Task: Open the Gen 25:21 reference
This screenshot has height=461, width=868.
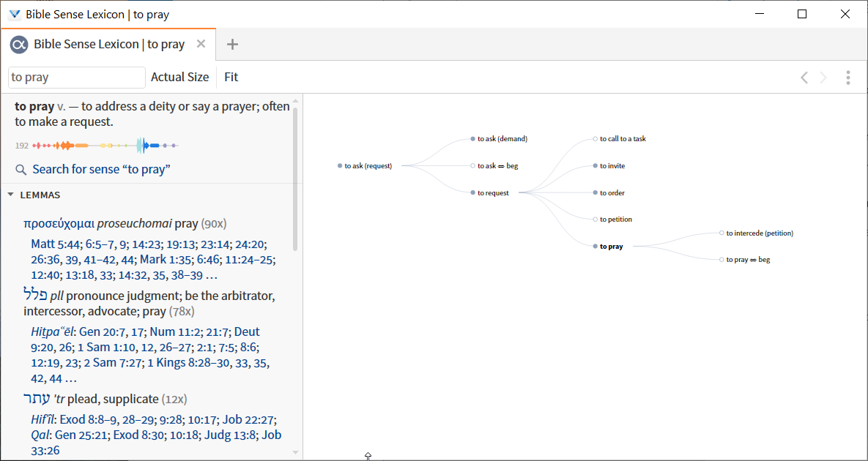Action: pyautogui.click(x=81, y=435)
